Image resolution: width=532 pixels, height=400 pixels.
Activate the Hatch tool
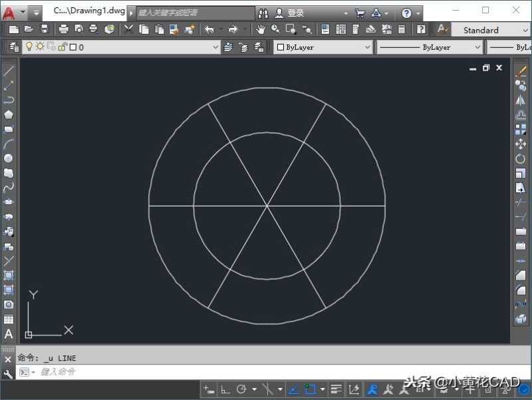click(7, 276)
